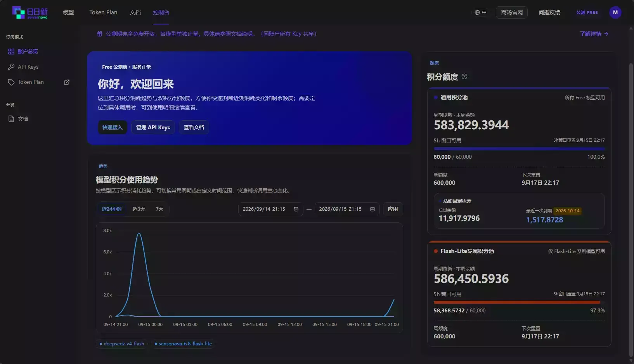This screenshot has width=634, height=364.
Task: Click the end date field 2026/09/15 21:15
Action: pyautogui.click(x=347, y=209)
